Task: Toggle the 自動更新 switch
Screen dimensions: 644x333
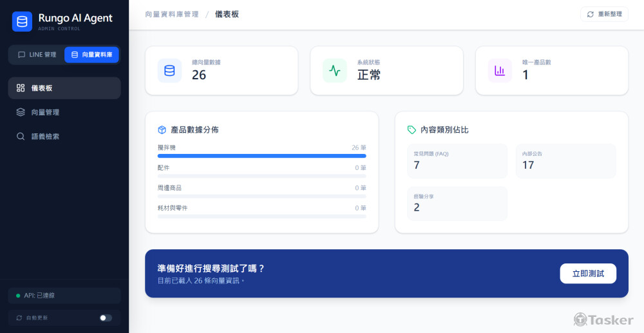Action: click(x=106, y=318)
